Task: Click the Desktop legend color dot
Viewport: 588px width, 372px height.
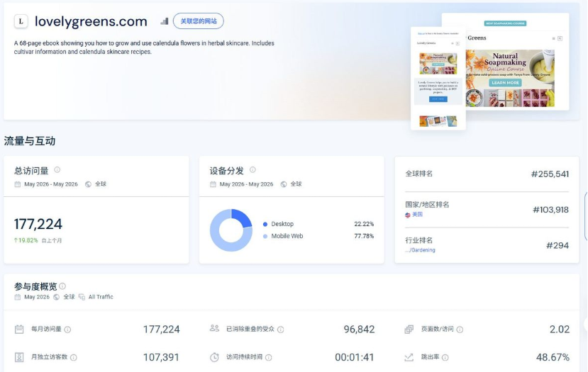Action: tap(265, 225)
